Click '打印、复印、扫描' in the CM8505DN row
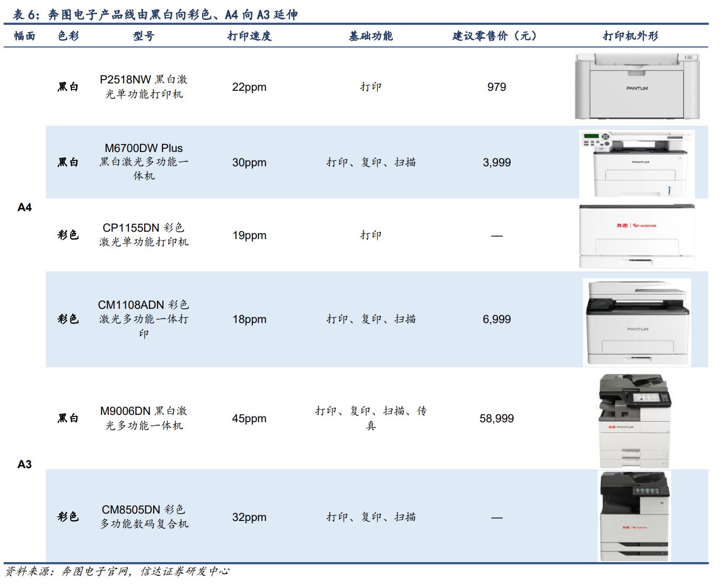Image resolution: width=723 pixels, height=588 pixels. click(x=371, y=517)
